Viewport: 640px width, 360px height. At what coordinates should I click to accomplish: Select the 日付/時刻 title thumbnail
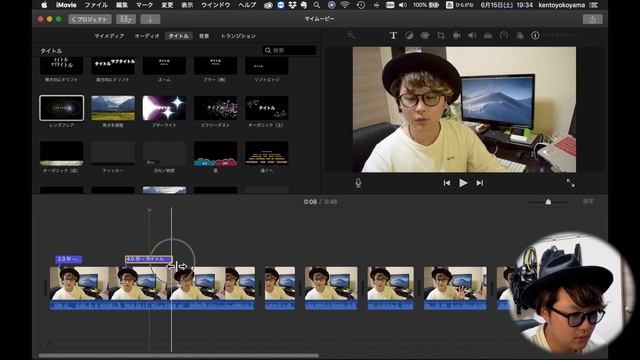tap(164, 153)
